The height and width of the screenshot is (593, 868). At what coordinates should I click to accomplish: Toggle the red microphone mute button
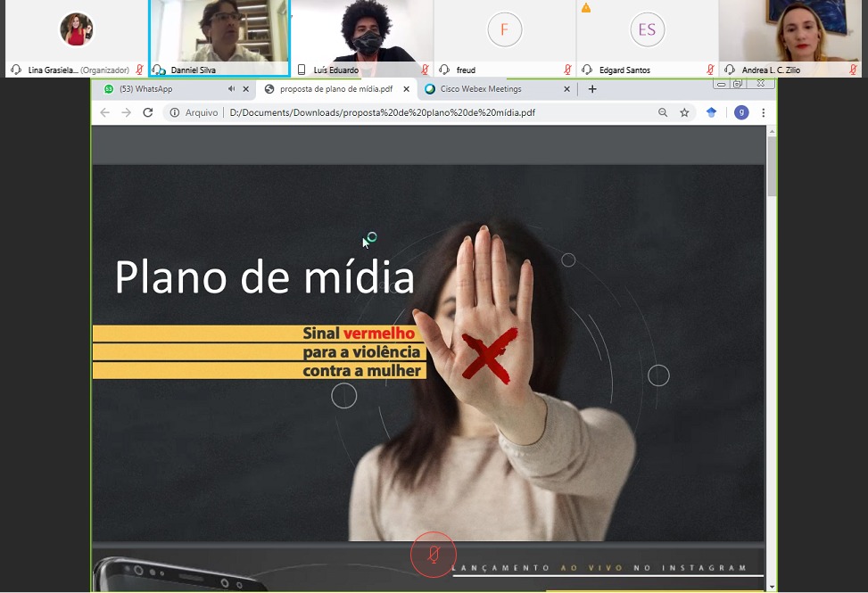[x=433, y=555]
